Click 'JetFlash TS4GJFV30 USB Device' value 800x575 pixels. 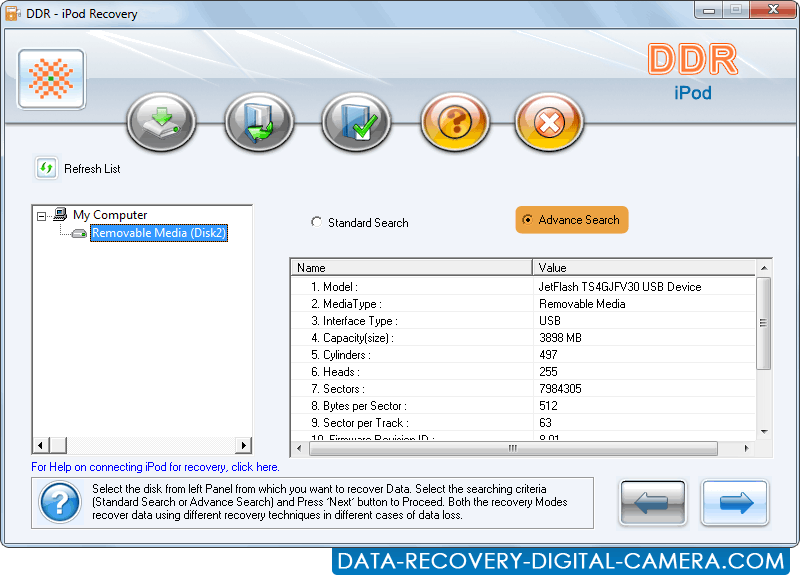(620, 287)
